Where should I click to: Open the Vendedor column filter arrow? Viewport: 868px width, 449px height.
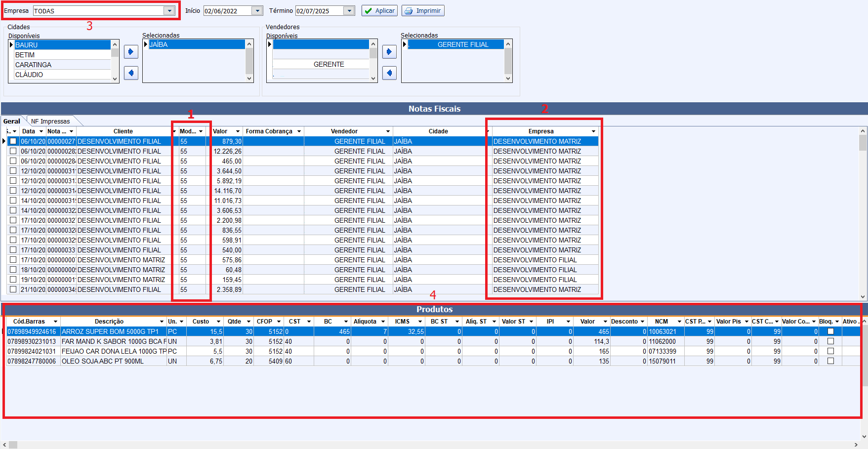tap(388, 131)
